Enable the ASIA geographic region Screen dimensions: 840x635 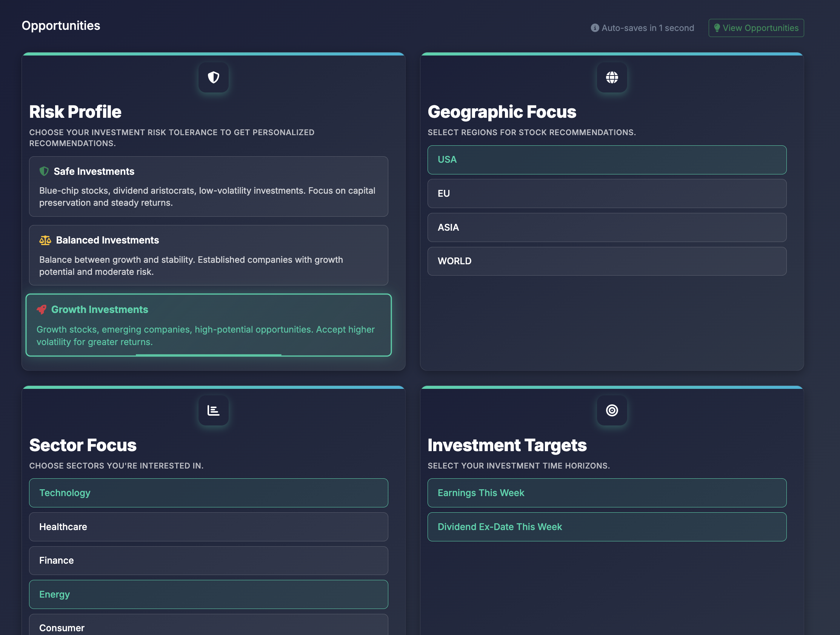point(607,227)
